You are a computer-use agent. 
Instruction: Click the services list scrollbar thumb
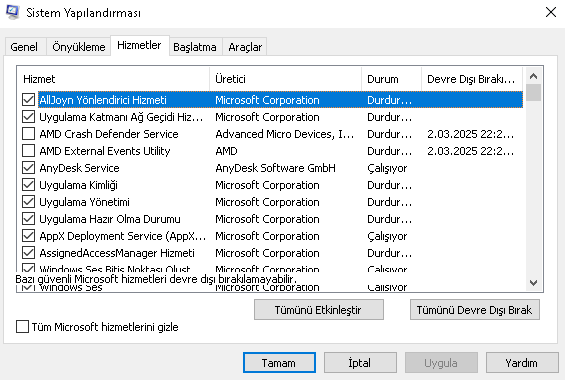coord(534,93)
